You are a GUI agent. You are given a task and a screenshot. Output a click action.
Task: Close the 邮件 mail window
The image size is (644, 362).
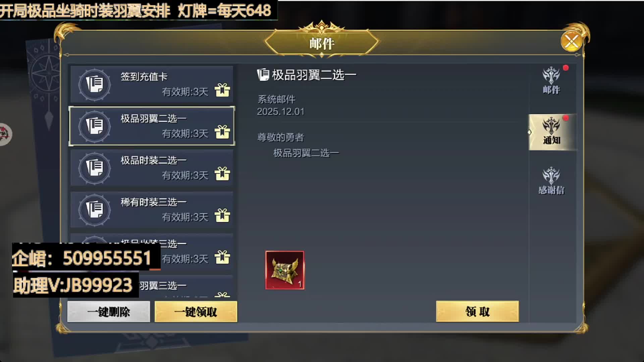point(572,42)
